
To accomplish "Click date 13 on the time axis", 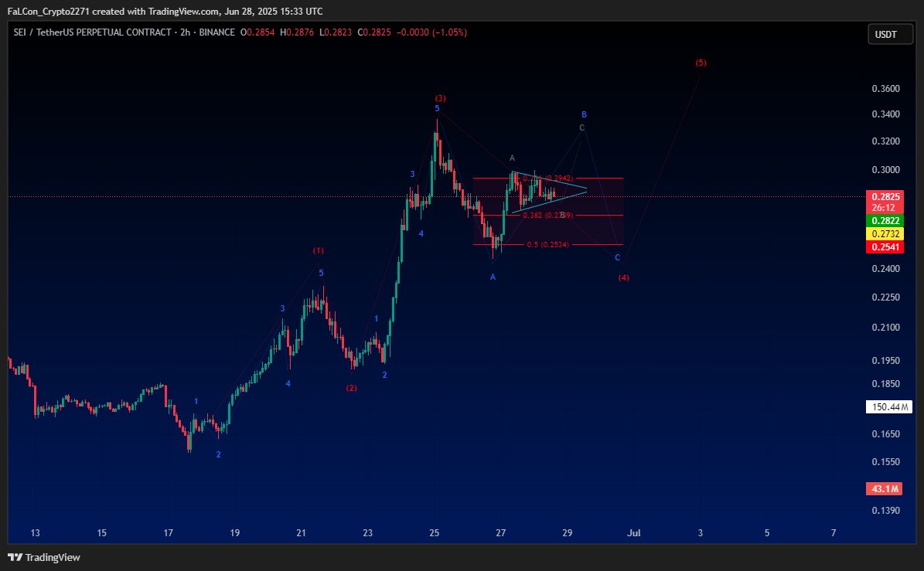I will tap(36, 533).
